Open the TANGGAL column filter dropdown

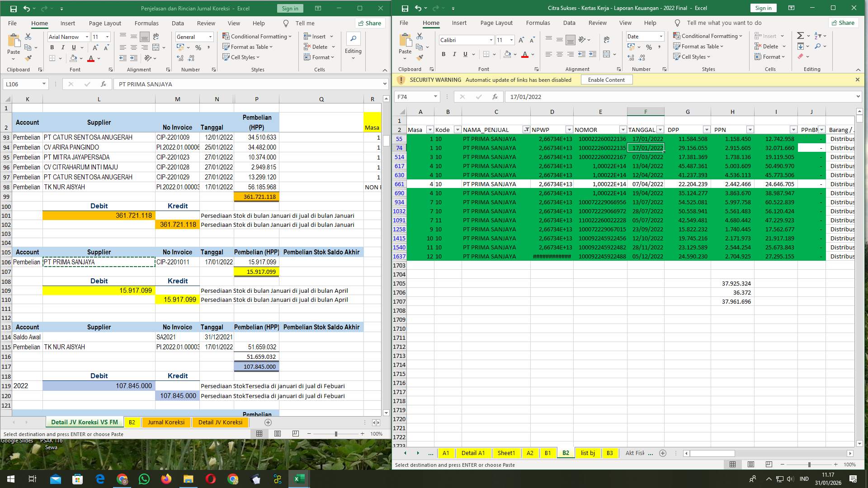tap(660, 130)
